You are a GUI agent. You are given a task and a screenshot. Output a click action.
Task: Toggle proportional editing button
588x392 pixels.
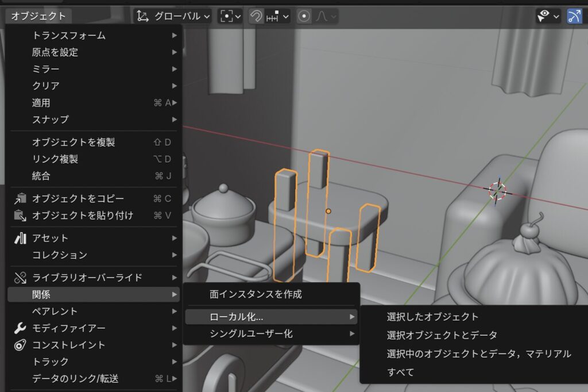coord(304,16)
